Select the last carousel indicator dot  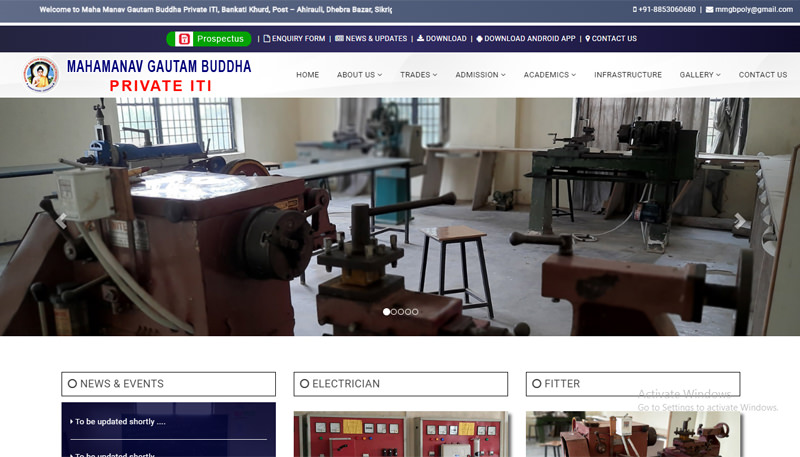point(415,312)
